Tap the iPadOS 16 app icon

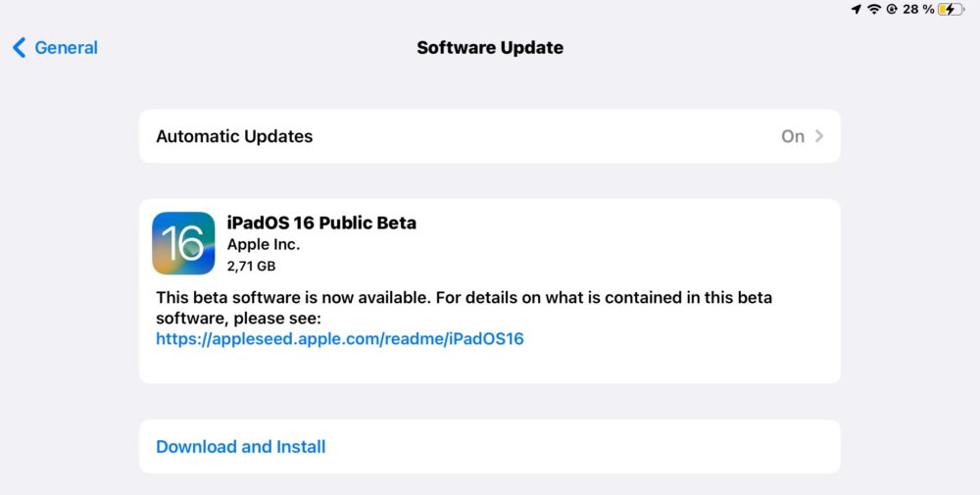183,243
